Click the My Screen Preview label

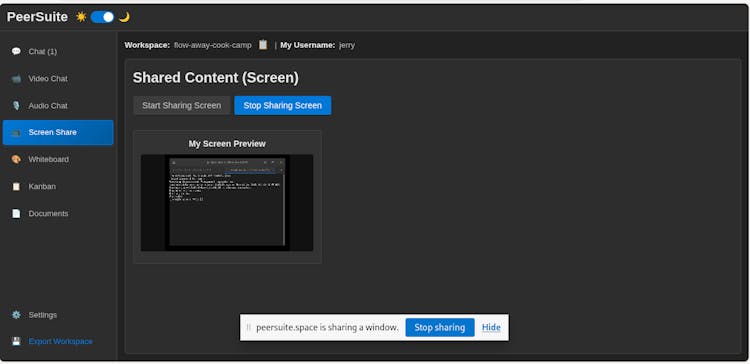pyautogui.click(x=227, y=143)
